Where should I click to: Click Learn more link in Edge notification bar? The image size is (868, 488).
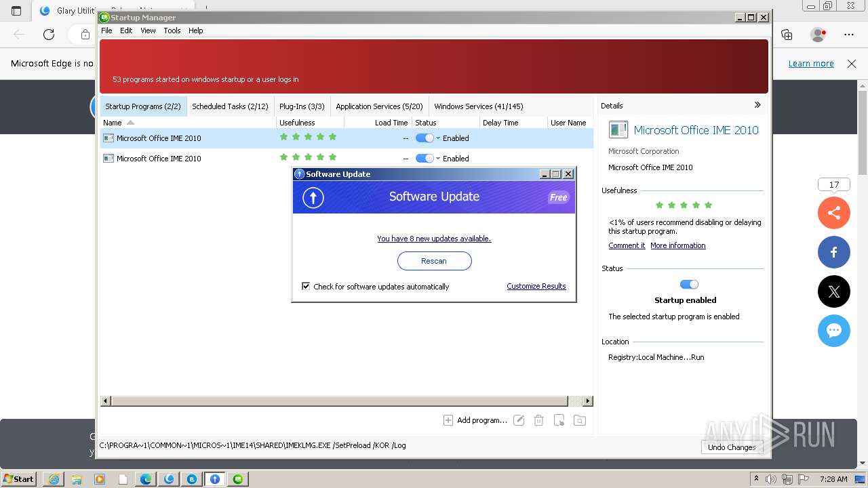coord(811,63)
